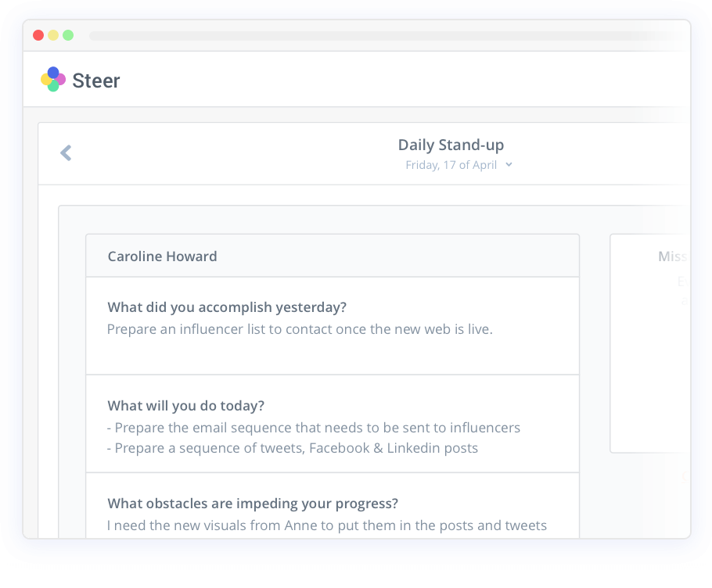Click the yellow window minimize button

click(x=53, y=35)
